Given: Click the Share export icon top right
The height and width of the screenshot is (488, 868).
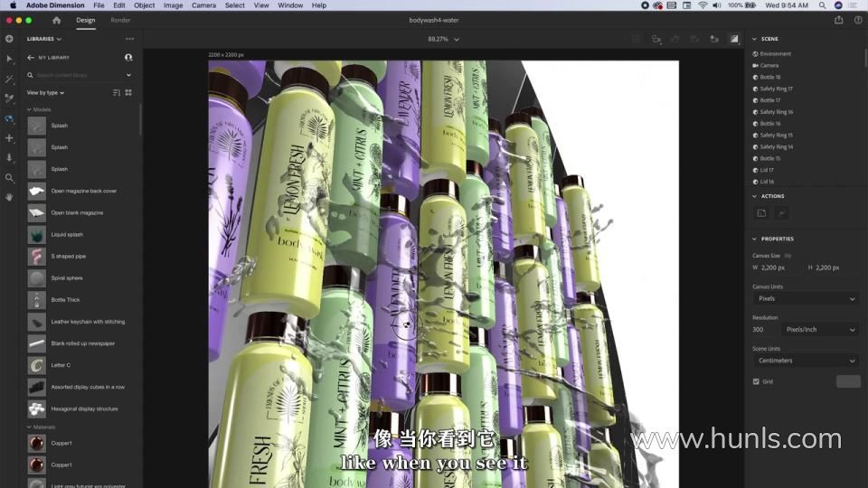Looking at the screenshot, I should (x=839, y=20).
